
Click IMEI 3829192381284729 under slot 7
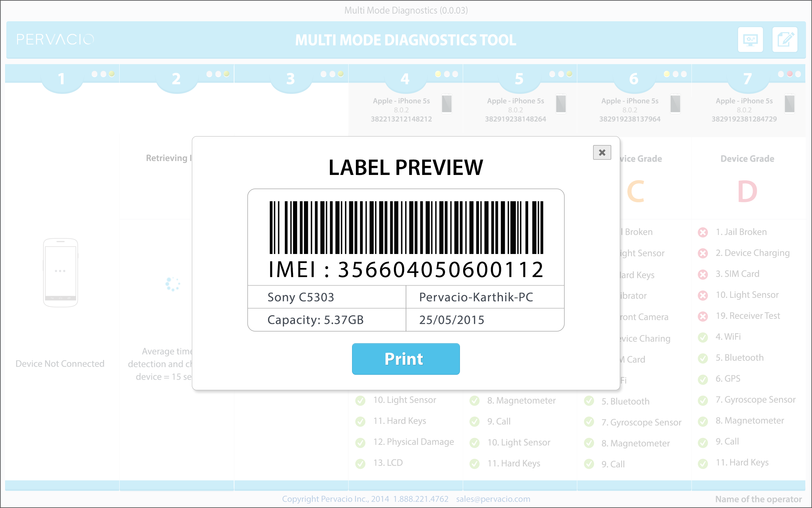(744, 119)
